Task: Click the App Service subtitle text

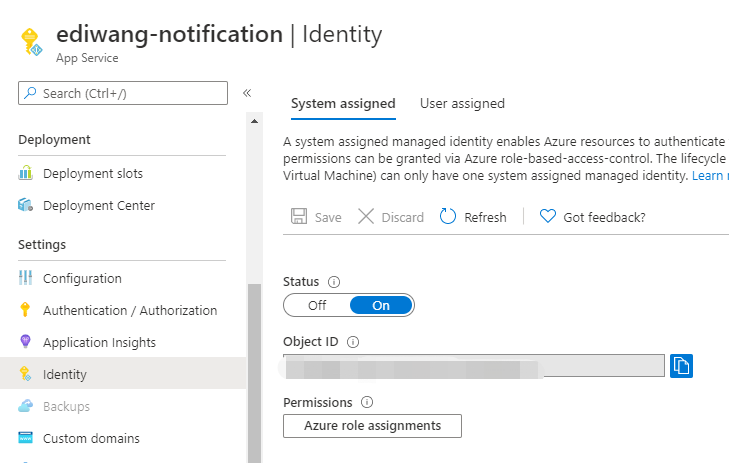Action: [87, 58]
